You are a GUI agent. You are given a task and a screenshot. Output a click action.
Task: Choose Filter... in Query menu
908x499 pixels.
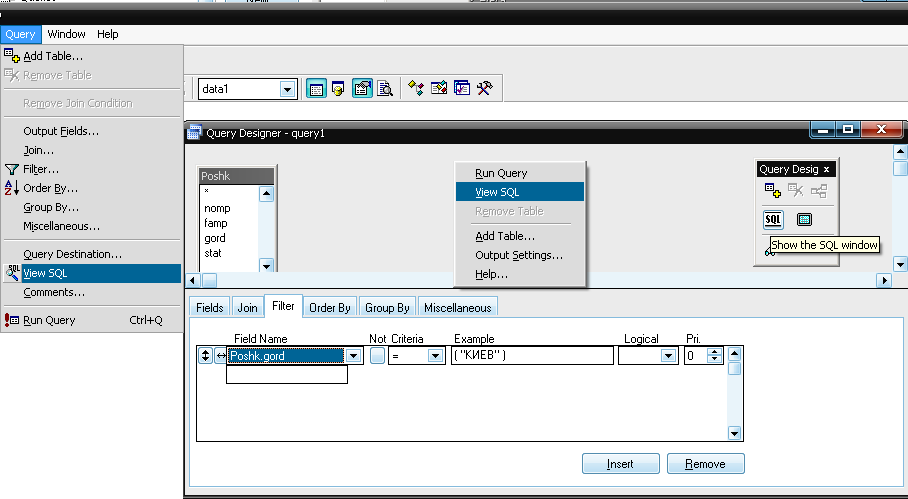(x=92, y=170)
